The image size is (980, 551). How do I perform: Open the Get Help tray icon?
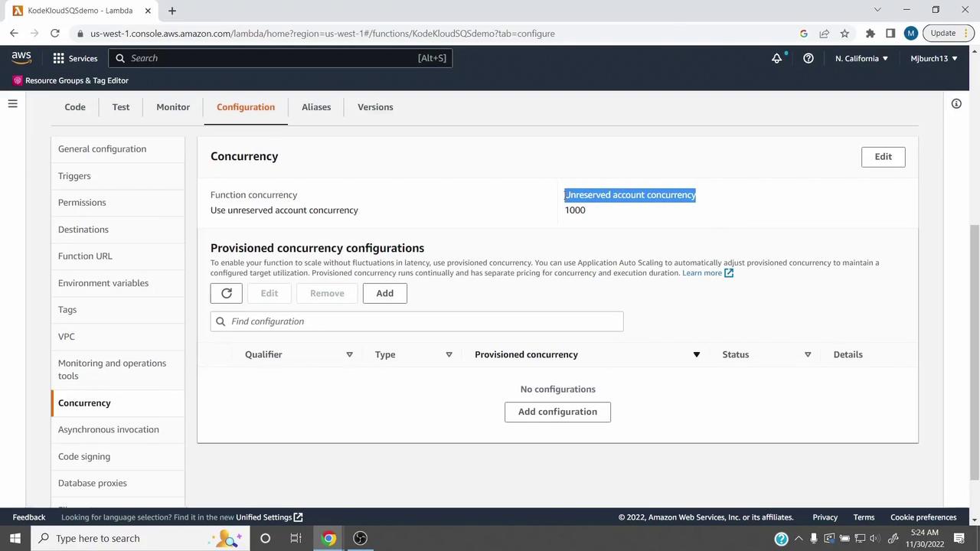click(781, 539)
